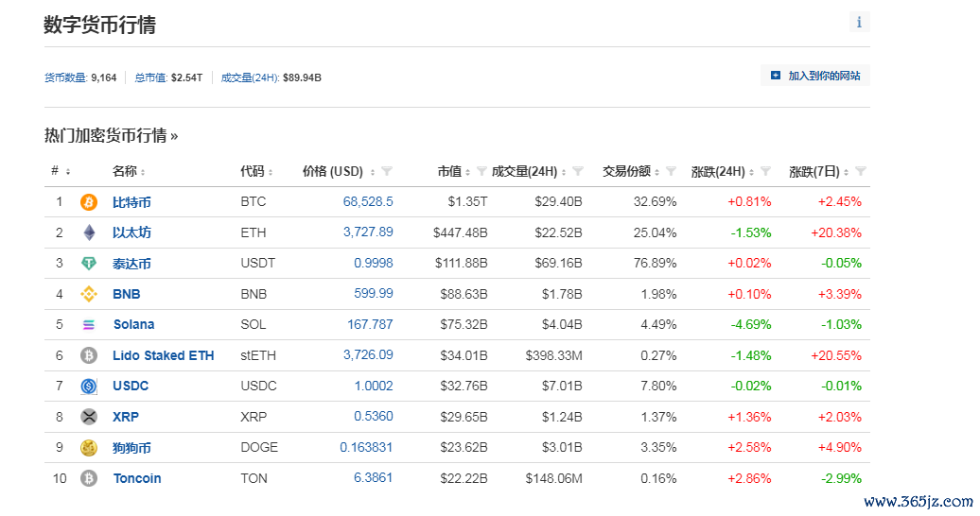
Task: Click the stETH price 3,726.09
Action: click(x=367, y=354)
